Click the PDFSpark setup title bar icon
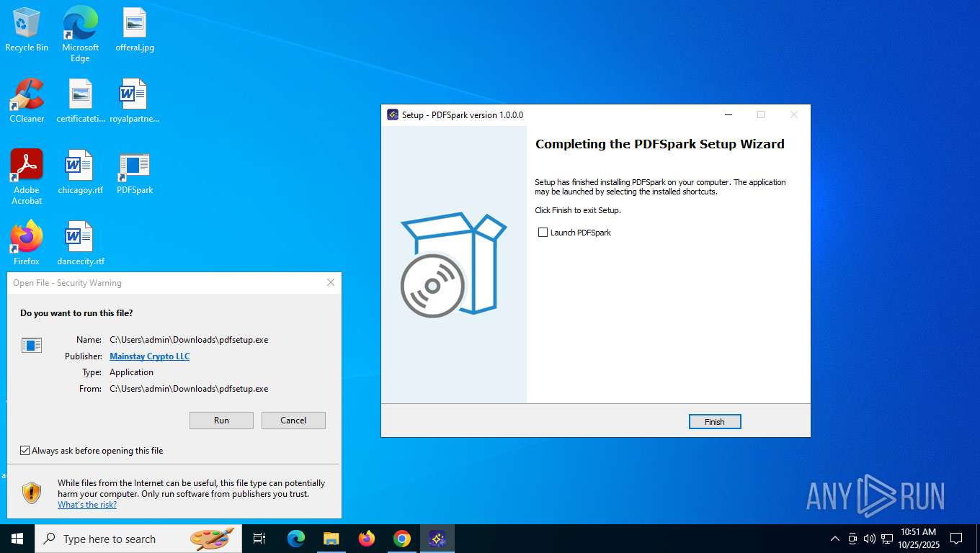The width and height of the screenshot is (980, 553). [393, 115]
